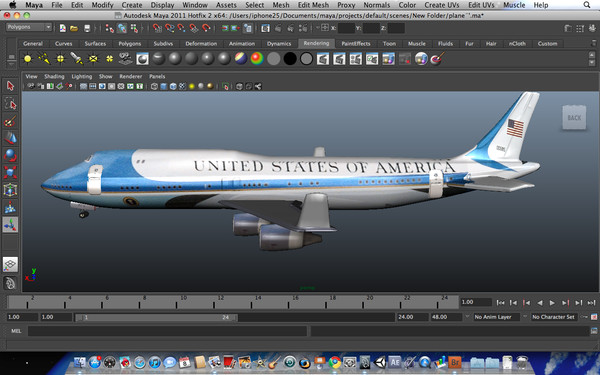Click the 3D Paint tool shelf icon

click(437, 59)
